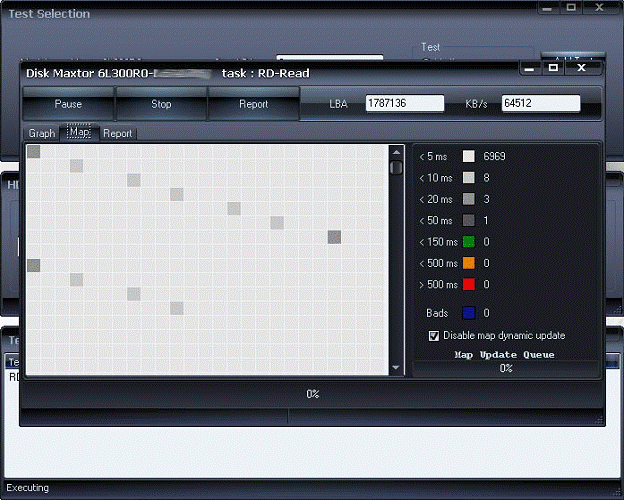
Task: Click the 6969 block count
Action: (x=494, y=156)
